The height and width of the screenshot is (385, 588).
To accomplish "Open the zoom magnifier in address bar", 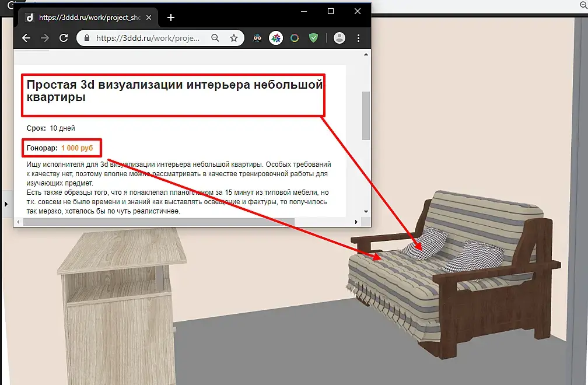I will tap(215, 38).
